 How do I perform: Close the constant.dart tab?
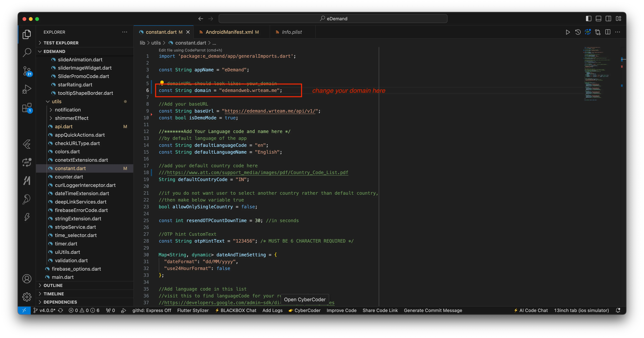(188, 32)
